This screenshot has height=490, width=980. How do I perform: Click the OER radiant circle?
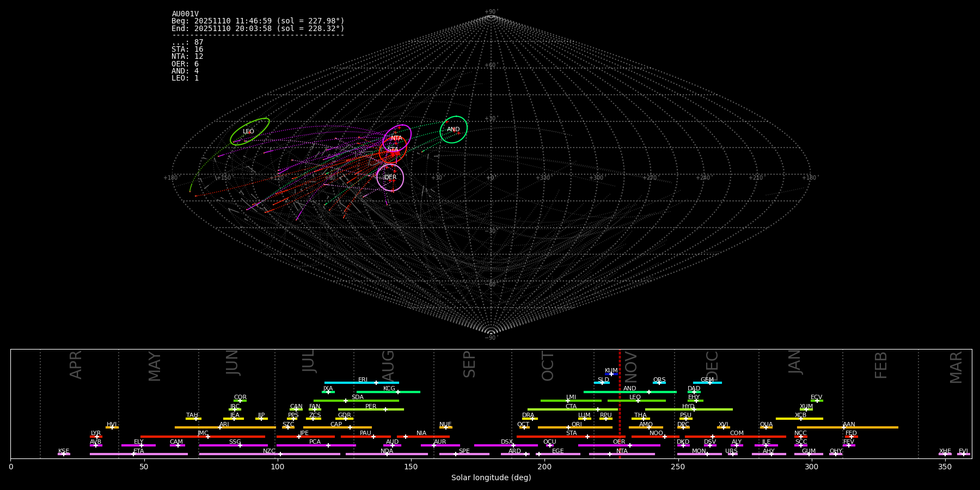tap(390, 177)
